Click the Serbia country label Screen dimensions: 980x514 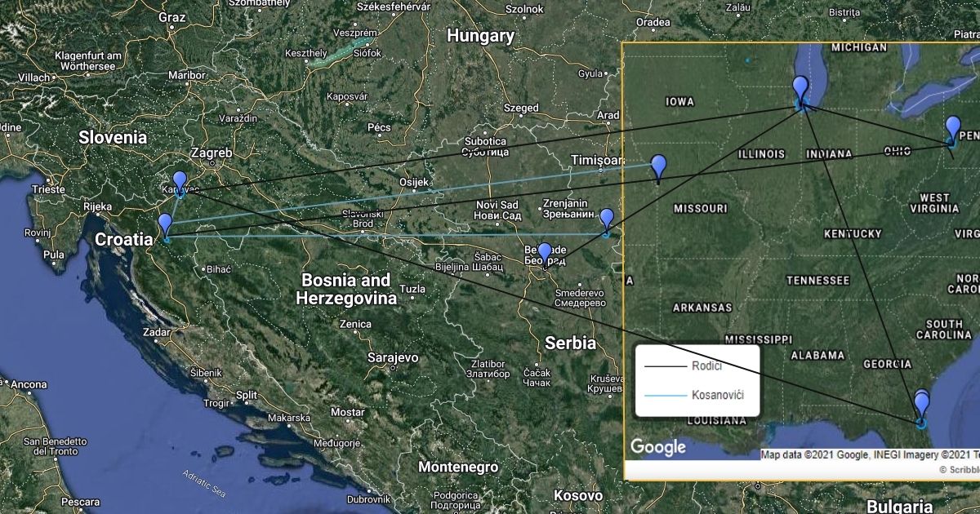[571, 343]
